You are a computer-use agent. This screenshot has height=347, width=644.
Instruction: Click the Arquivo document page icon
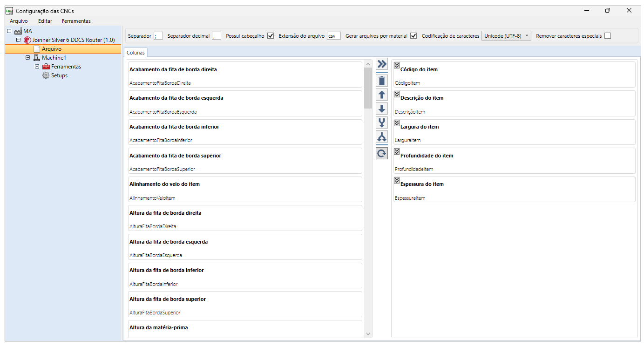point(37,49)
